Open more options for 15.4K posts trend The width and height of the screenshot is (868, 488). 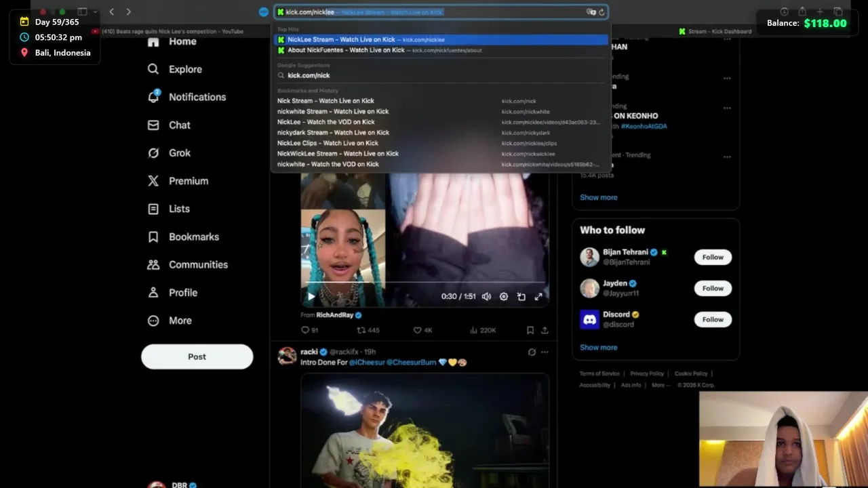tap(727, 157)
